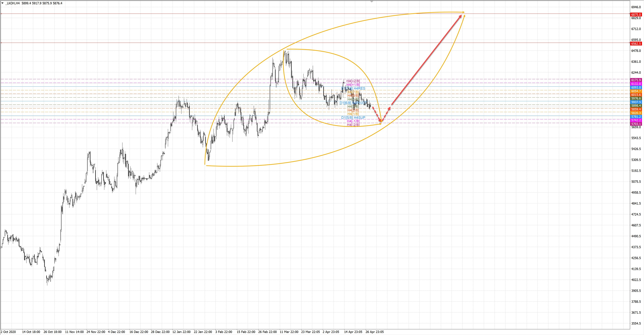Click the pink 5742.2 price tag

[x=636, y=120]
